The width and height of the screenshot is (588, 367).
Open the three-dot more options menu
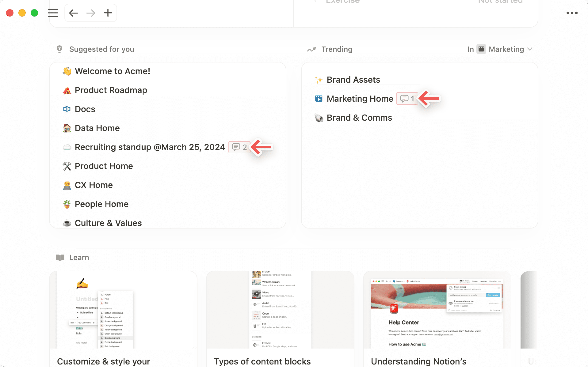[572, 13]
